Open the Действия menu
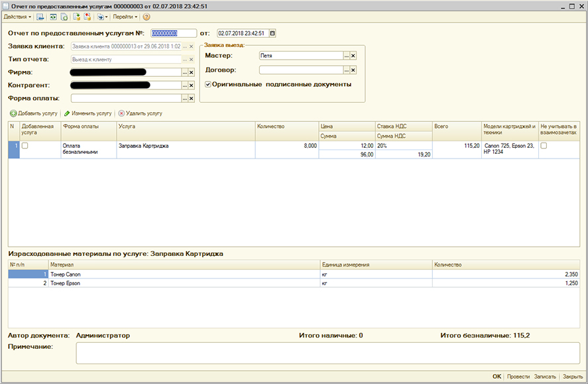The width and height of the screenshot is (588, 384). [x=17, y=17]
